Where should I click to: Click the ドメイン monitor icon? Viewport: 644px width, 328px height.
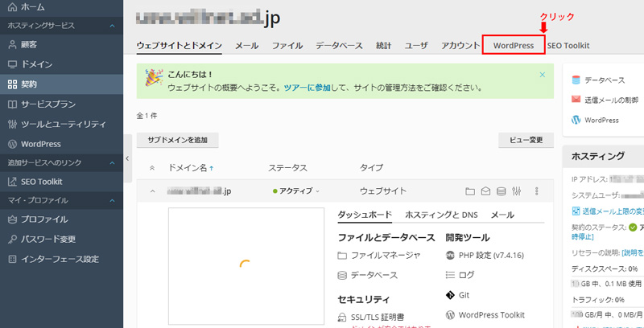click(12, 64)
